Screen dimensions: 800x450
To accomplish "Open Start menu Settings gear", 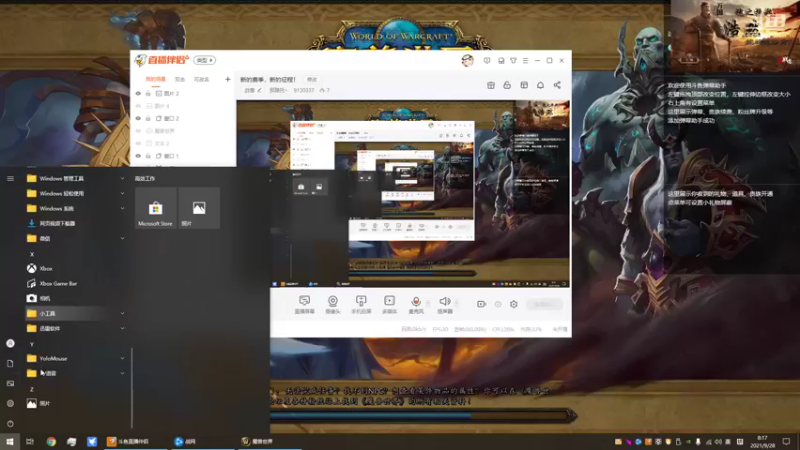I will pos(10,403).
